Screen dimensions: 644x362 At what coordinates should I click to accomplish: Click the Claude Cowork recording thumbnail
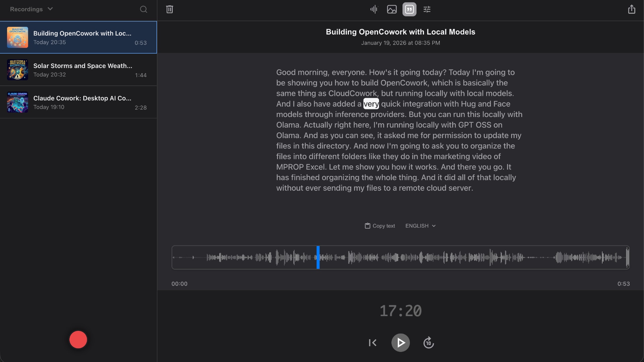(17, 102)
